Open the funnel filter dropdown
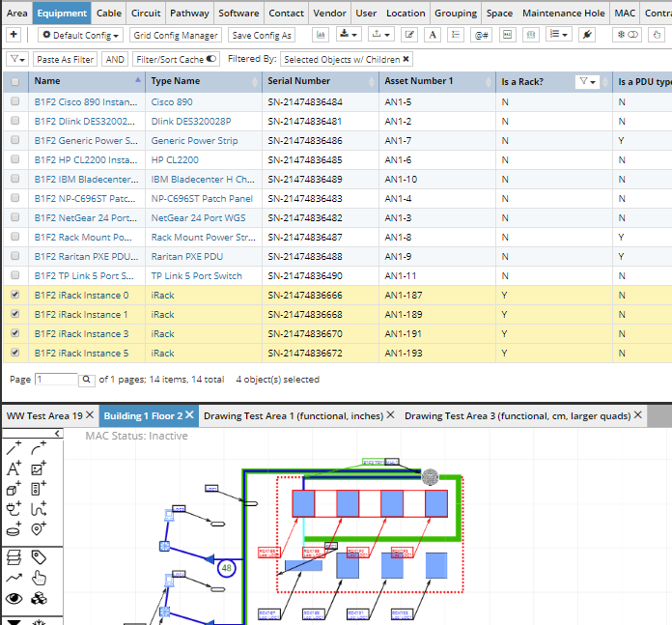This screenshot has width=672, height=625. 17,59
